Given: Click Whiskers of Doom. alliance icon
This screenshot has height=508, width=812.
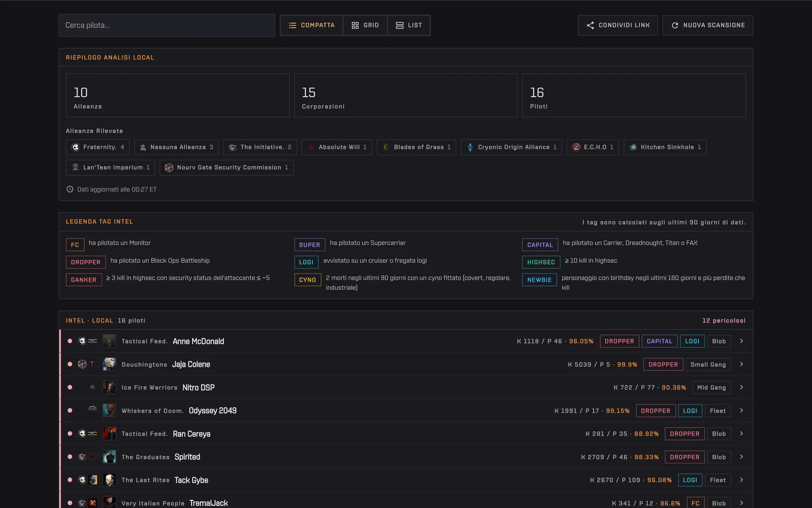Looking at the screenshot, I should click(92, 410).
